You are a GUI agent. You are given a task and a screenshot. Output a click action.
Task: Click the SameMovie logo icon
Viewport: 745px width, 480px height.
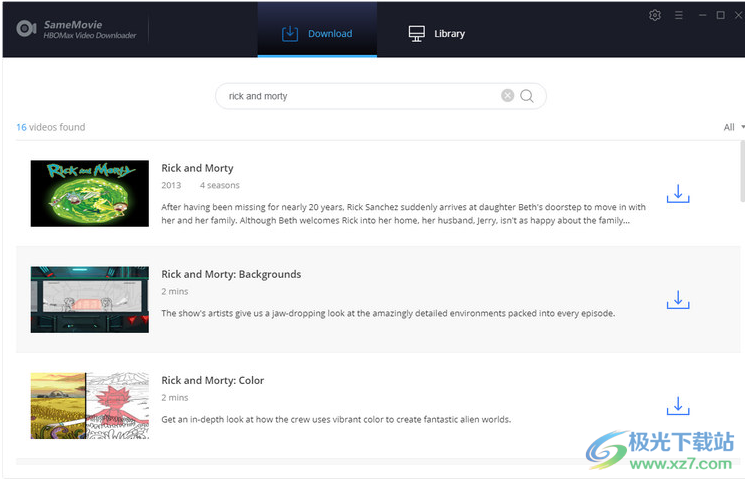[x=26, y=29]
